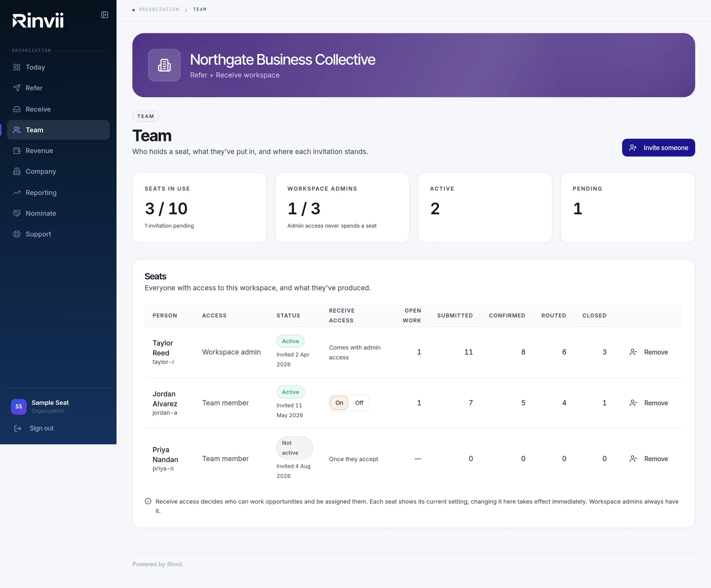Viewport: 711px width, 588px height.
Task: Turn receive access Off for Jordan Alvarez
Action: pyautogui.click(x=359, y=403)
